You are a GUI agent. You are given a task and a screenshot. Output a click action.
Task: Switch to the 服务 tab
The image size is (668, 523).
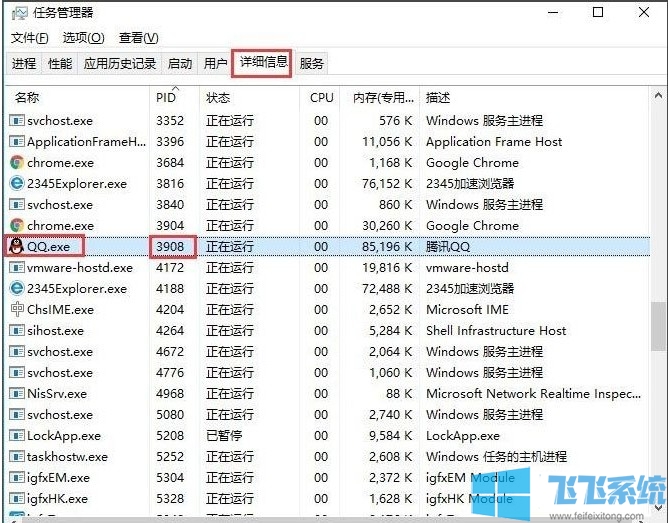click(311, 64)
